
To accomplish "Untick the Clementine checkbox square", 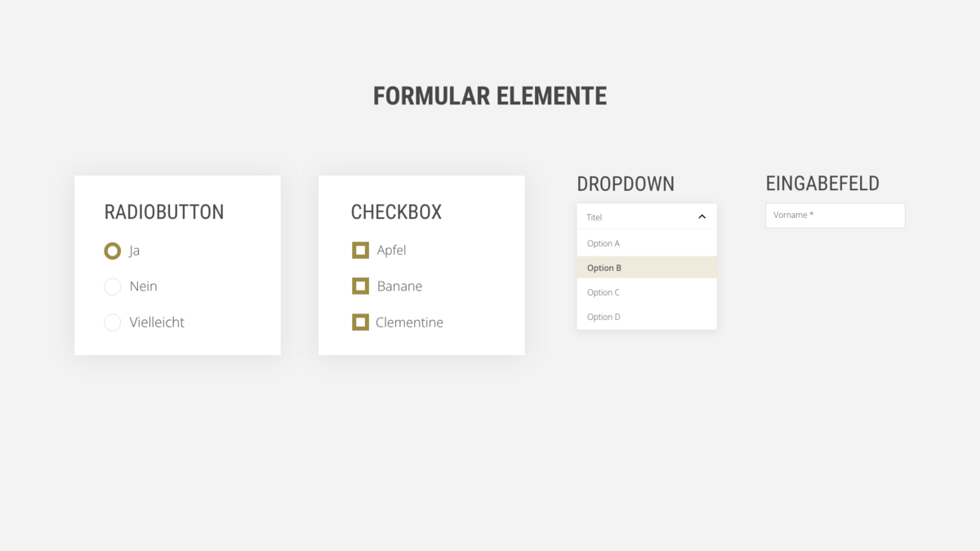I will (x=360, y=322).
